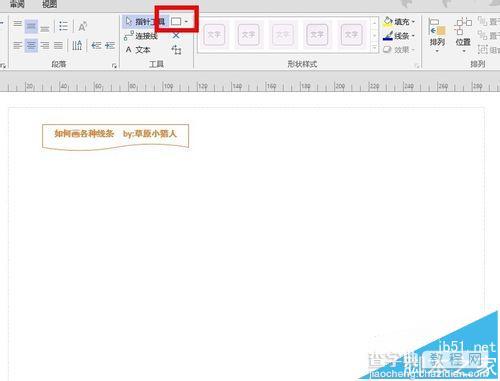Toggle center paragraph alignment

[31, 45]
